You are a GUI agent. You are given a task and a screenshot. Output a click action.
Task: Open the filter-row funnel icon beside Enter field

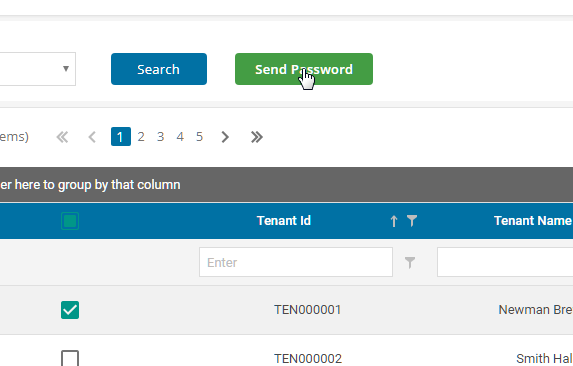[x=410, y=262]
